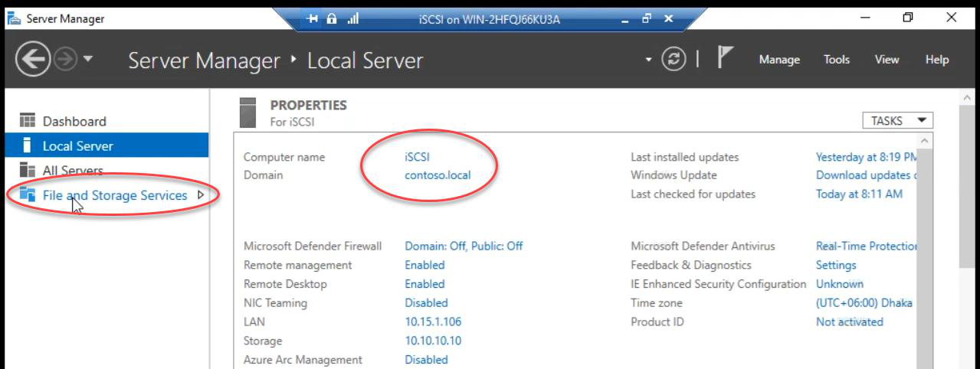The height and width of the screenshot is (369, 980).
Task: Close the remote session connection bar
Action: point(667,19)
